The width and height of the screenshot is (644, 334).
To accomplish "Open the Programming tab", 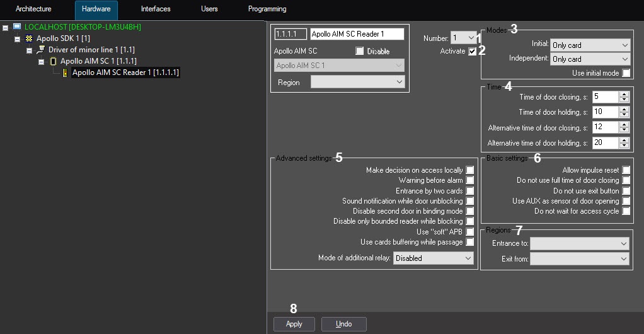I will point(267,9).
